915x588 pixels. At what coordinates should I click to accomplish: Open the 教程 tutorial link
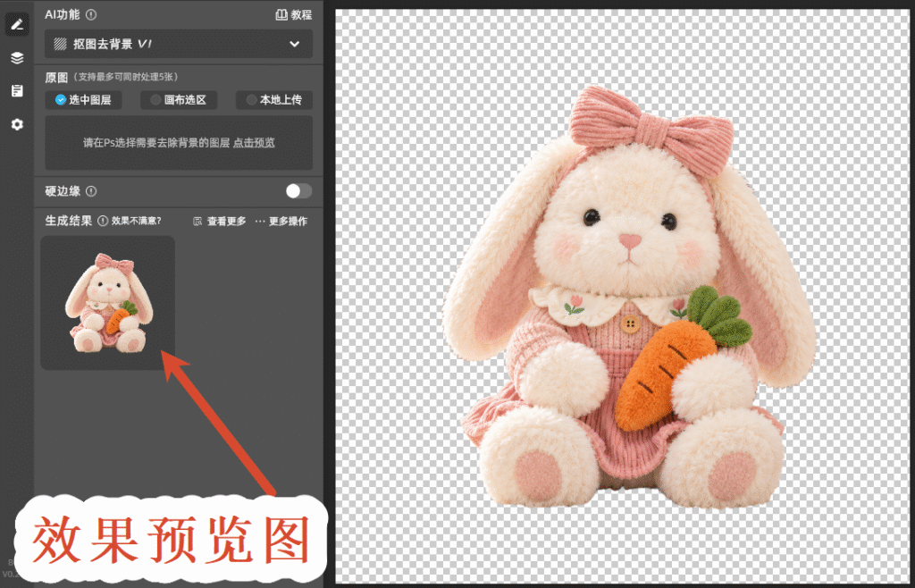click(293, 15)
